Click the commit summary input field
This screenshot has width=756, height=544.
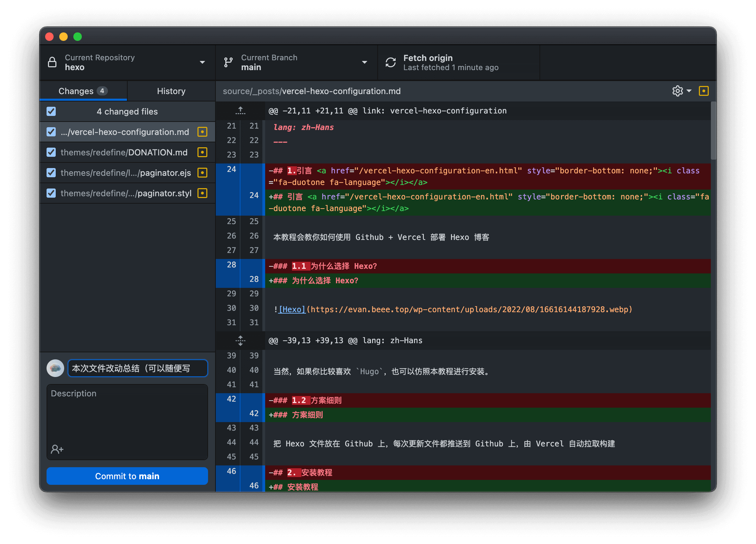[x=138, y=368]
